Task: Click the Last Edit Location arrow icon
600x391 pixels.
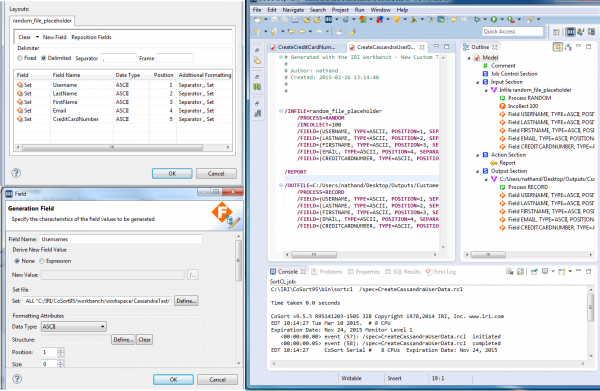Action: pyautogui.click(x=292, y=31)
